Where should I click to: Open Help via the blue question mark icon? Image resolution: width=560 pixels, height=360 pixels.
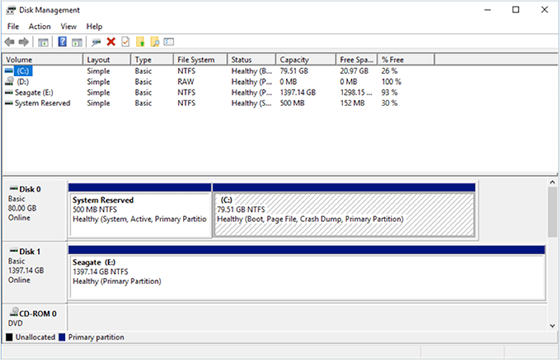(x=62, y=42)
